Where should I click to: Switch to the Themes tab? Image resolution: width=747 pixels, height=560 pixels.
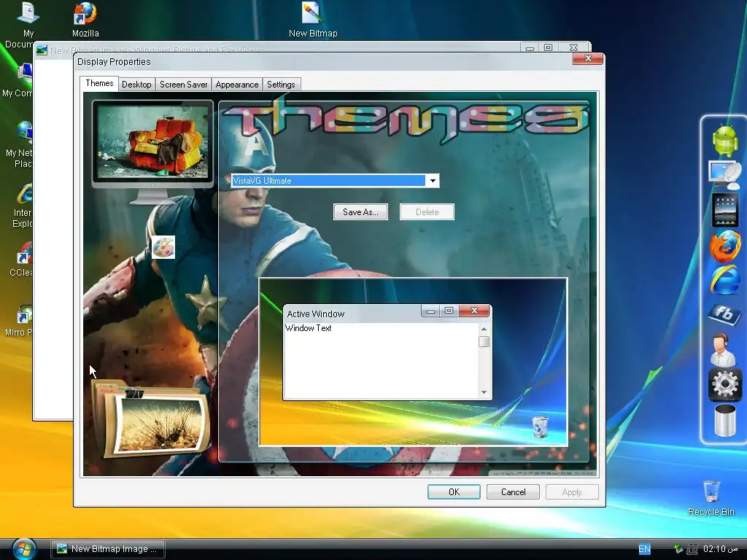(x=99, y=83)
